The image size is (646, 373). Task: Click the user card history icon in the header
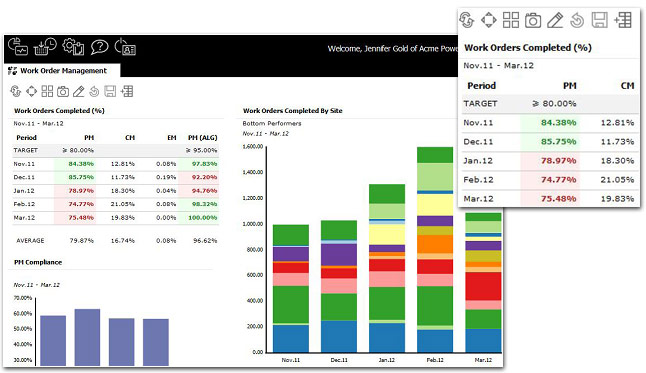[x=125, y=47]
